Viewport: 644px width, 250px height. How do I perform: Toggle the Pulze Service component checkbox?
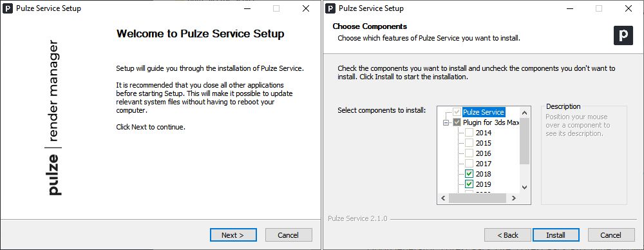pos(457,112)
